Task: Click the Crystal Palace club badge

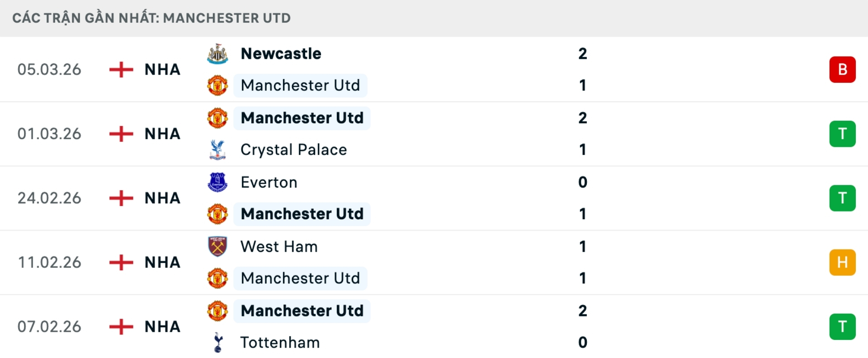Action: 217,150
